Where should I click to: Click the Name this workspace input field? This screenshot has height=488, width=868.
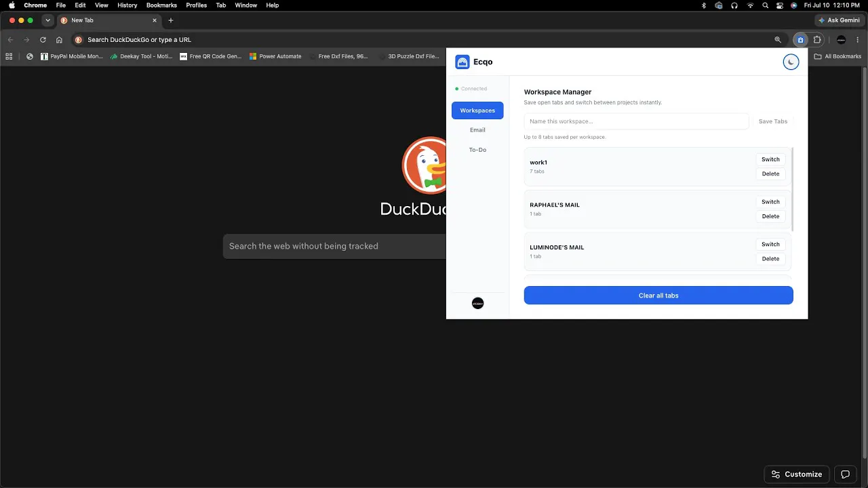point(636,121)
